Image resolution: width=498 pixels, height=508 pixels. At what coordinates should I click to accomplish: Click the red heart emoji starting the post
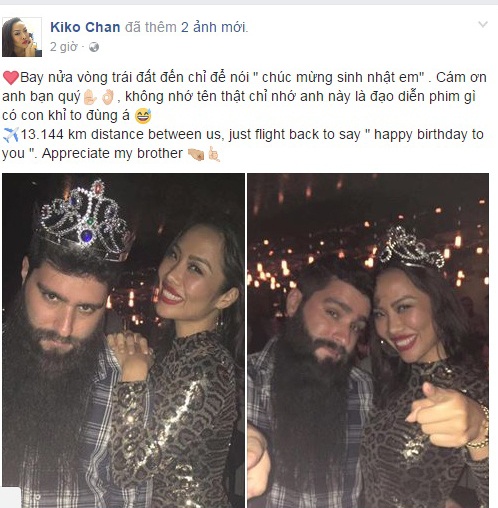click(x=11, y=77)
